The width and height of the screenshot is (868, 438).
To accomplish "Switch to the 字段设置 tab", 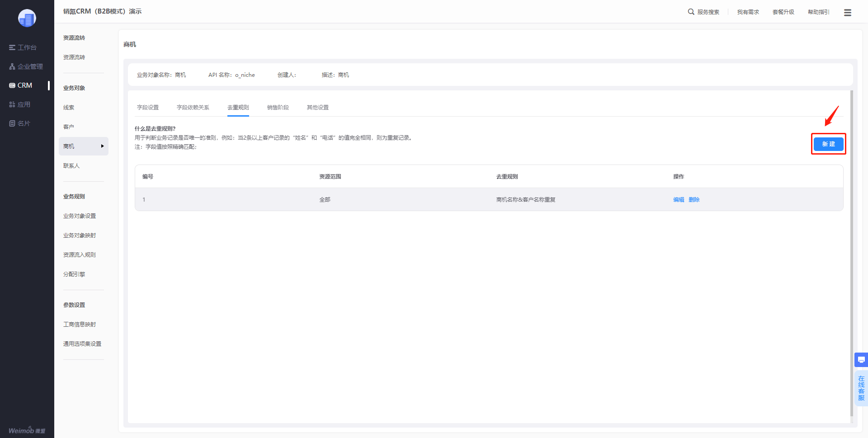I will (148, 108).
